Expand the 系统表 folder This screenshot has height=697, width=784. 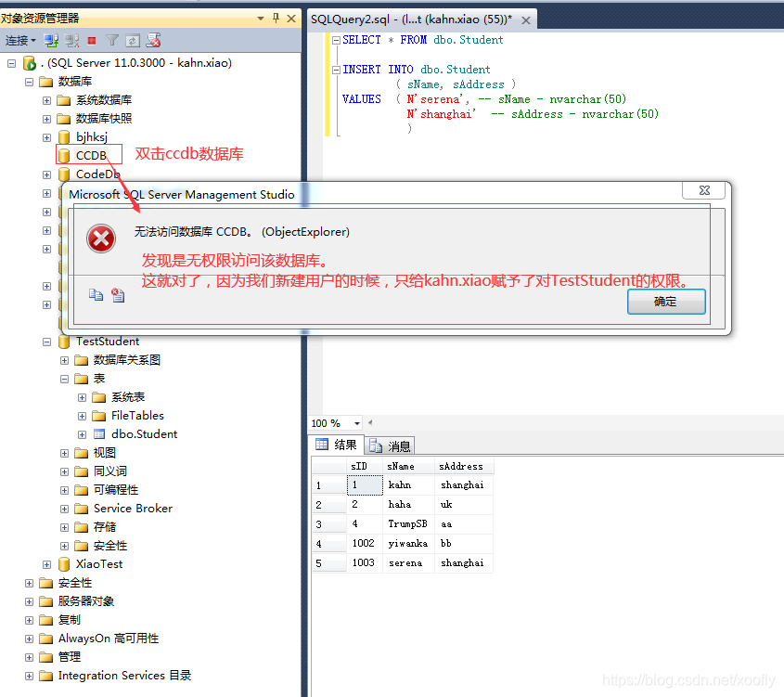tap(82, 397)
